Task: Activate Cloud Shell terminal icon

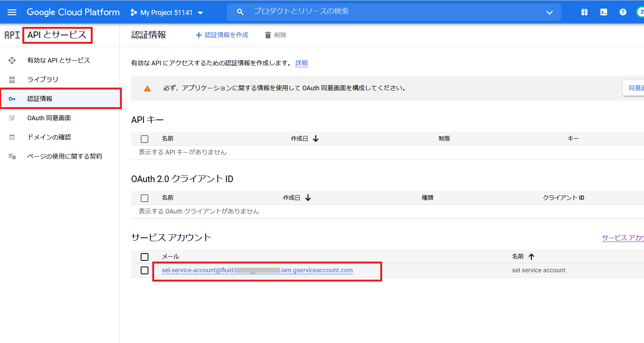Action: point(604,12)
